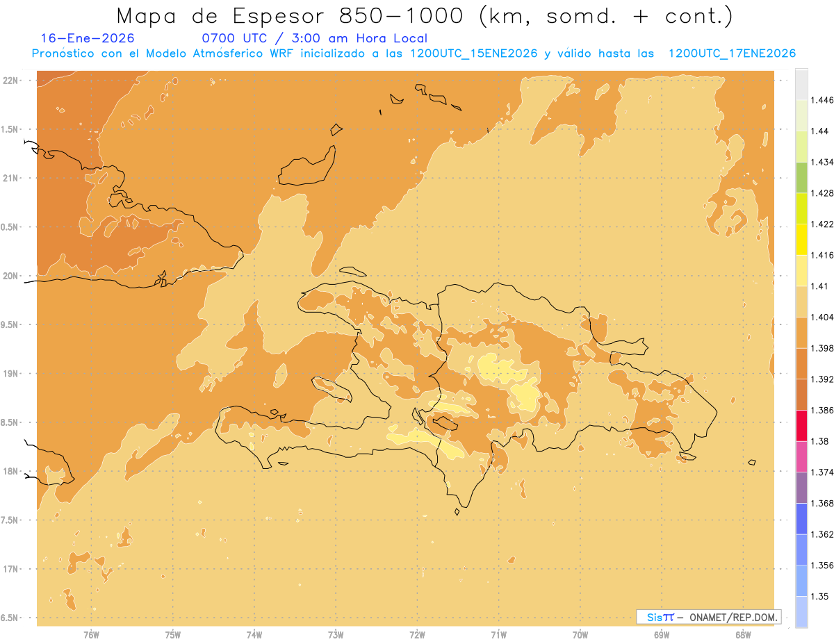Click the legend value '1.374'
Viewport: 834px width, 644px height.
[822, 472]
